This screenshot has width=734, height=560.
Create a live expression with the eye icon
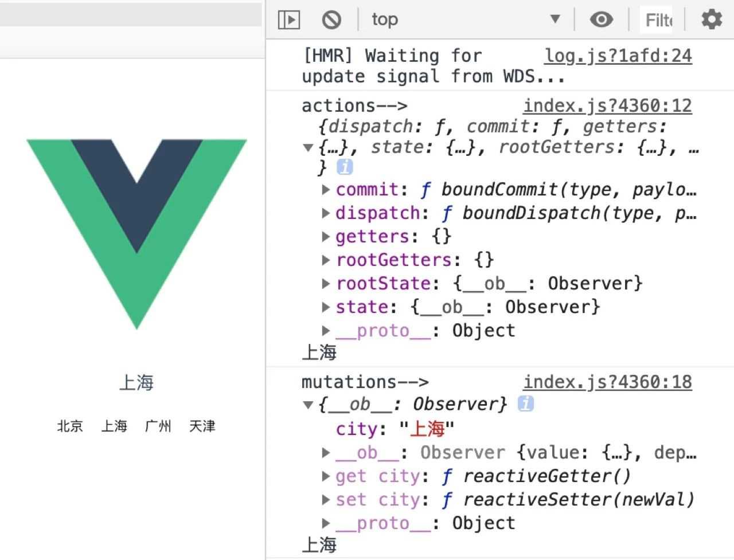[x=601, y=20]
